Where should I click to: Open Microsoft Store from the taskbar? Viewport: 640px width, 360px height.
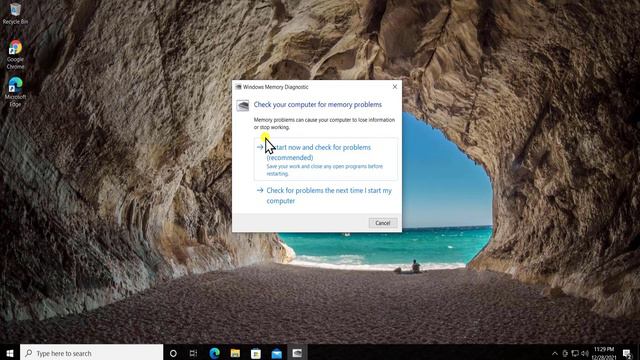tap(256, 353)
